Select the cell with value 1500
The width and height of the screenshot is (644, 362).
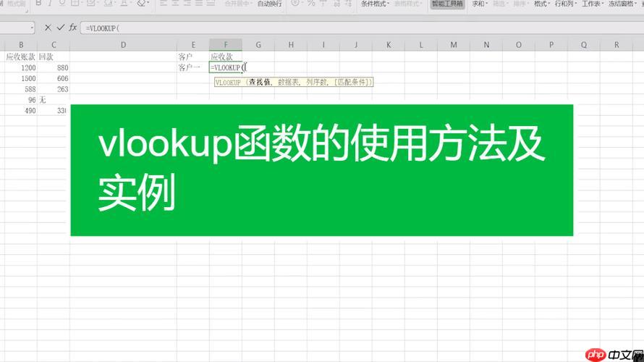21,78
